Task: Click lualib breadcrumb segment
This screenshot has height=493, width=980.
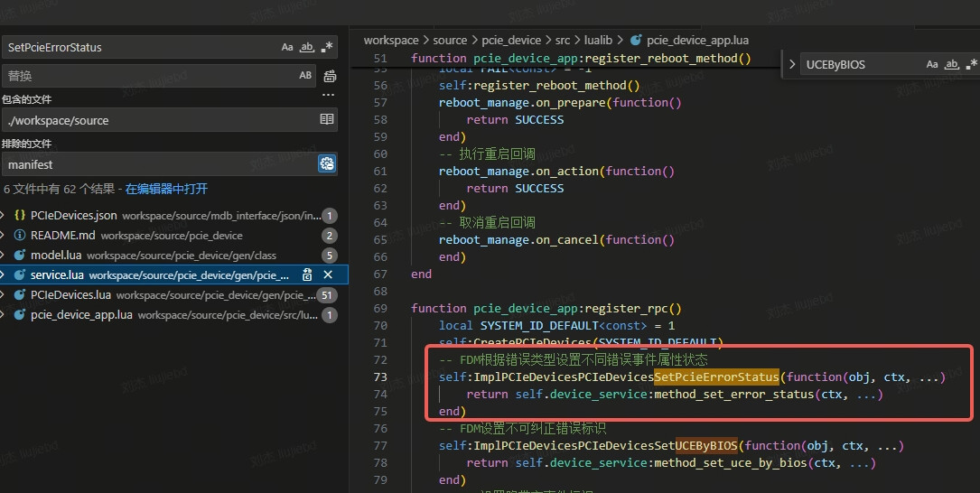Action: 598,41
